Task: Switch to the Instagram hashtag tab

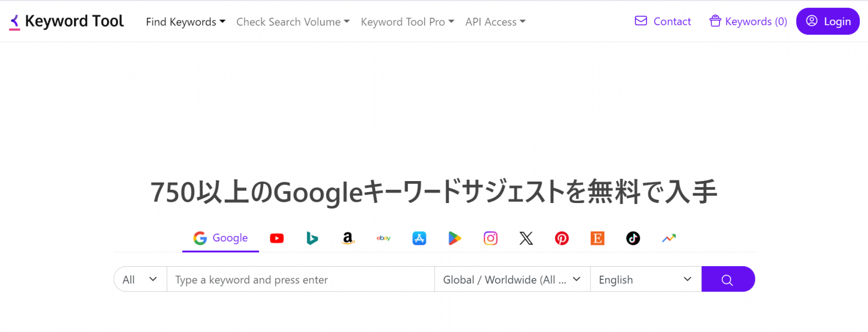Action: [x=490, y=238]
